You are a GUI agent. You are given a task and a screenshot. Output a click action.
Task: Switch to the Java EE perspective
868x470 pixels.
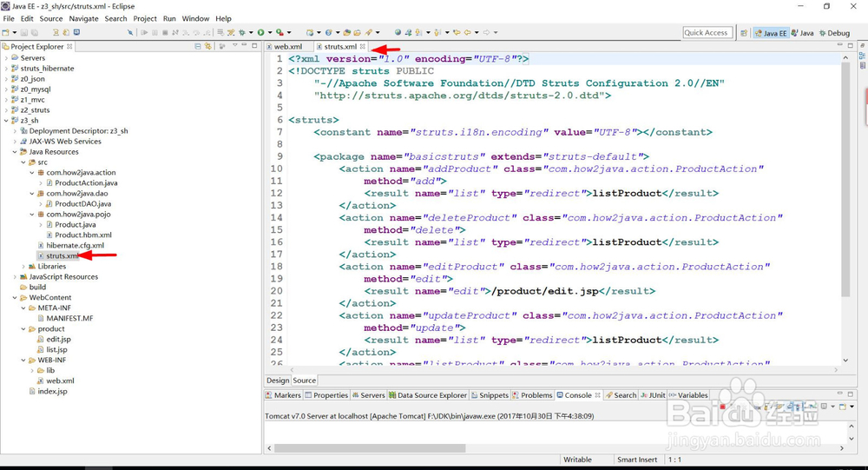pyautogui.click(x=771, y=33)
